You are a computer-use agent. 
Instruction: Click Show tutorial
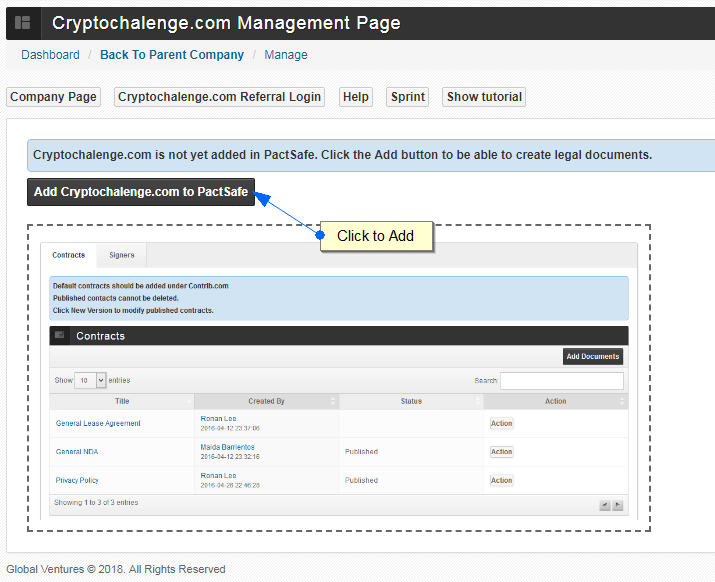click(484, 97)
